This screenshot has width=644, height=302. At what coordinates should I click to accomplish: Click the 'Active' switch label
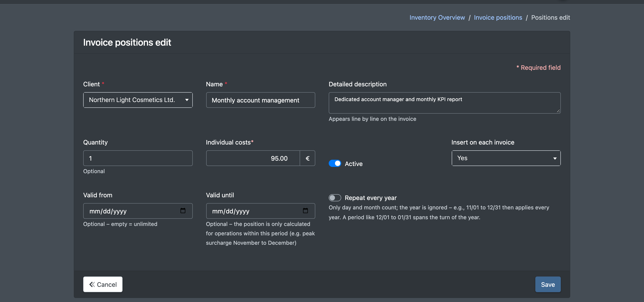(354, 164)
